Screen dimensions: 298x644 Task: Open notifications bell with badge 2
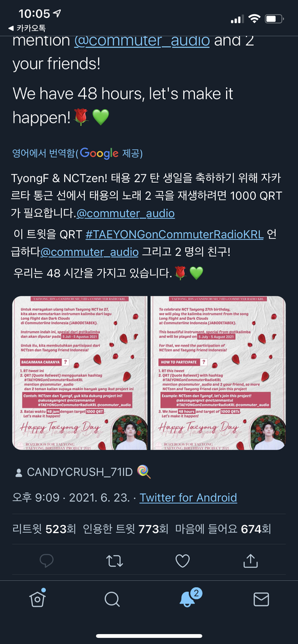pyautogui.click(x=189, y=598)
